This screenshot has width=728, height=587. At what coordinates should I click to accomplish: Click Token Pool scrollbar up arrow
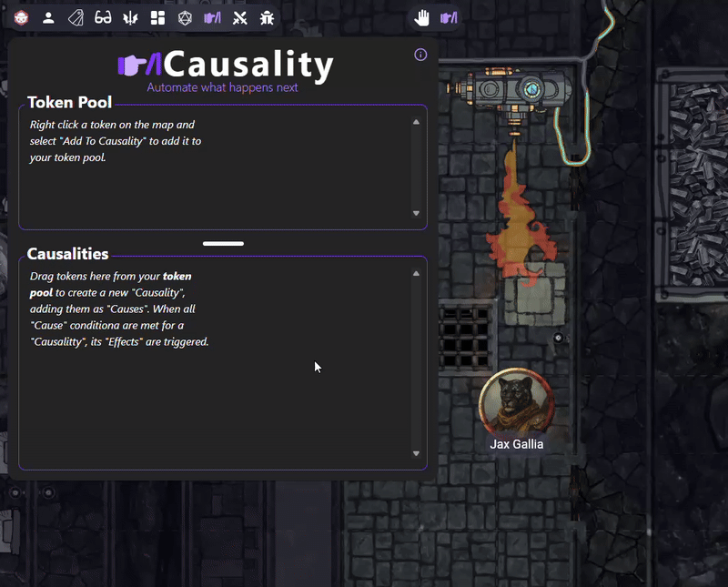[x=416, y=122]
